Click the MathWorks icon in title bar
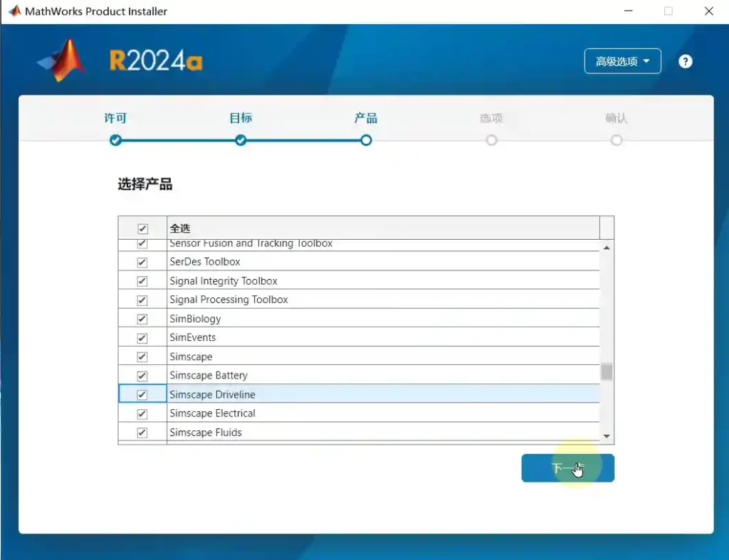Image resolution: width=729 pixels, height=560 pixels. (14, 11)
